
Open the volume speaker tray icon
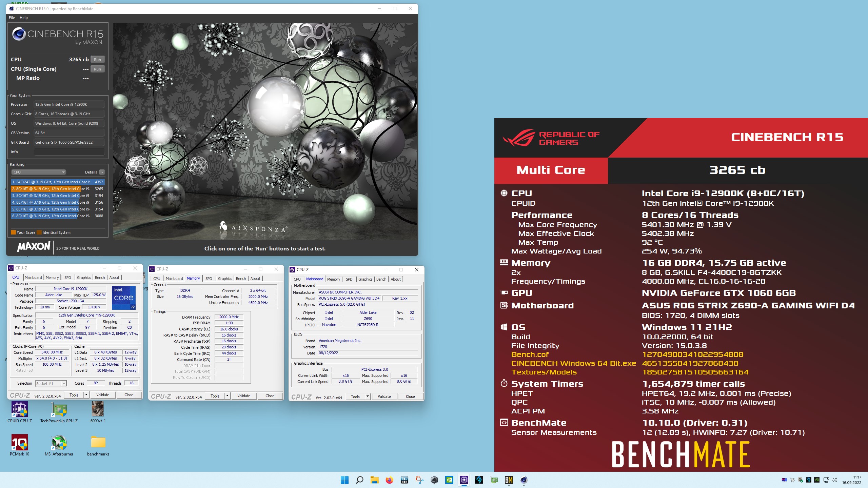(x=834, y=480)
